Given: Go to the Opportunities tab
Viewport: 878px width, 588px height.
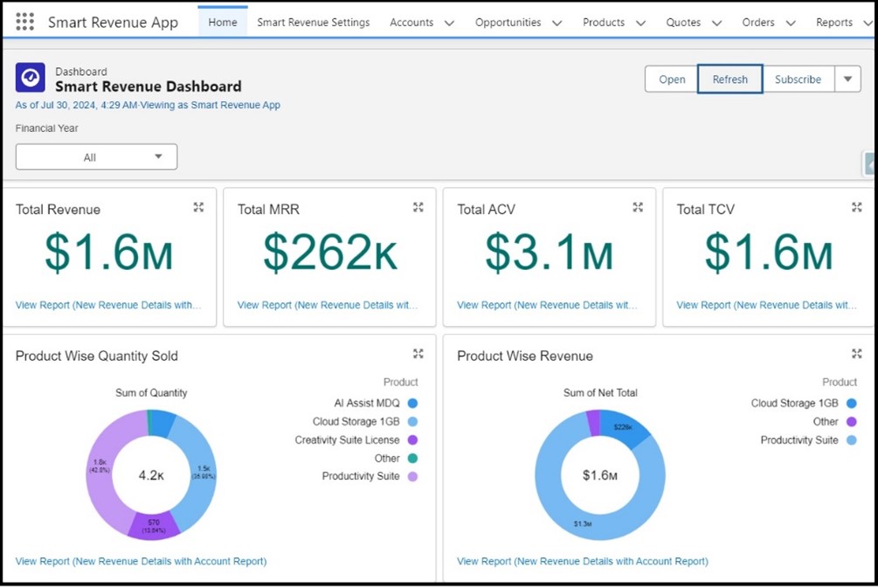Looking at the screenshot, I should pyautogui.click(x=508, y=23).
